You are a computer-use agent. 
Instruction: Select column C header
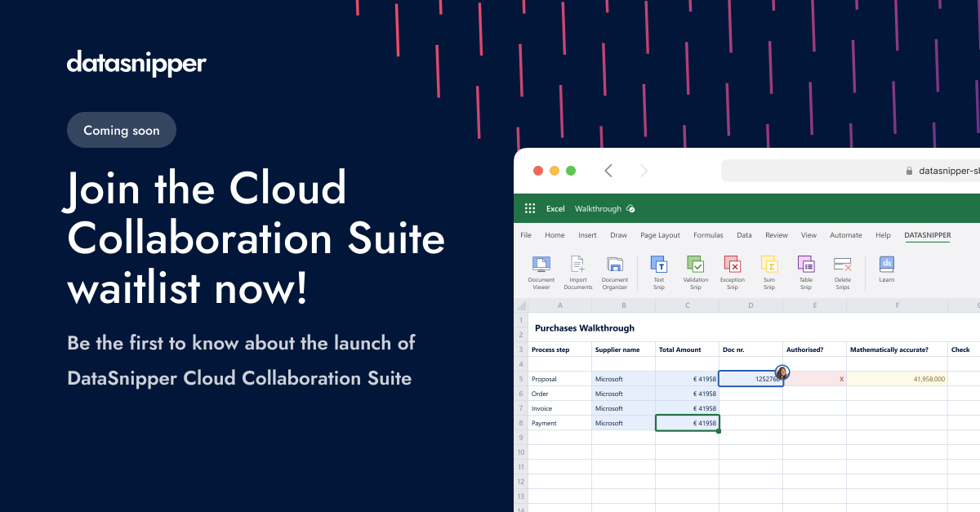click(688, 305)
